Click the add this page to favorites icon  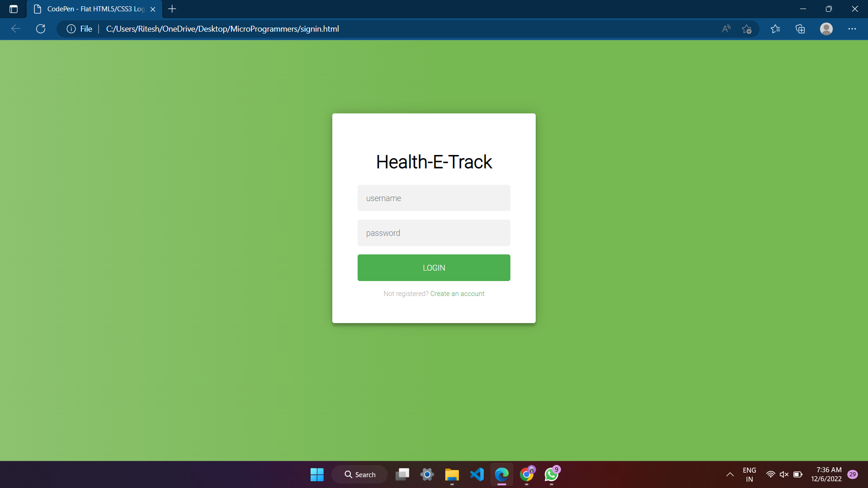(747, 28)
